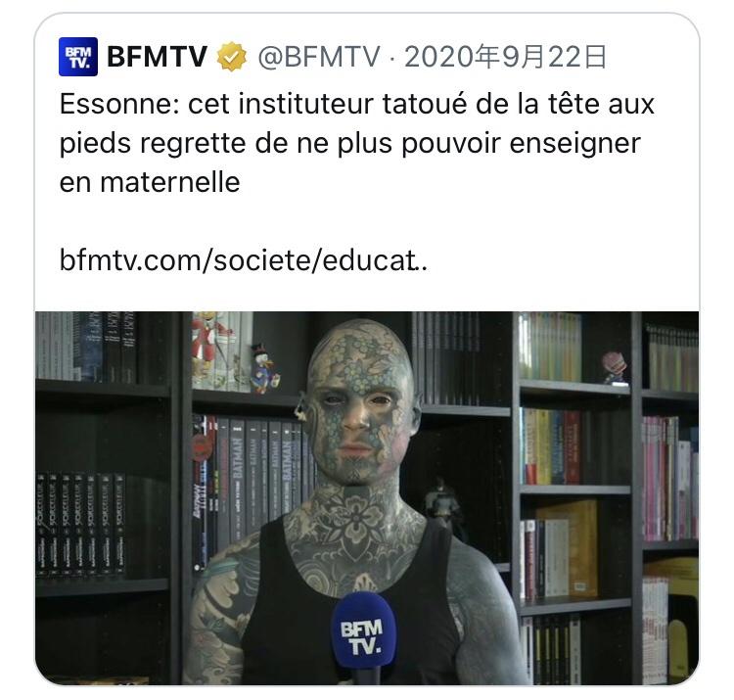Click the Scrooge McDuck figurine in the photo

pyautogui.click(x=263, y=369)
